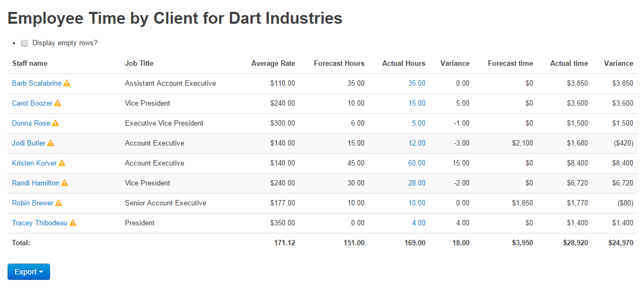Screen dimensions: 644x303
Task: Click Donna Rose's 5.00 actual hours link
Action: 418,123
